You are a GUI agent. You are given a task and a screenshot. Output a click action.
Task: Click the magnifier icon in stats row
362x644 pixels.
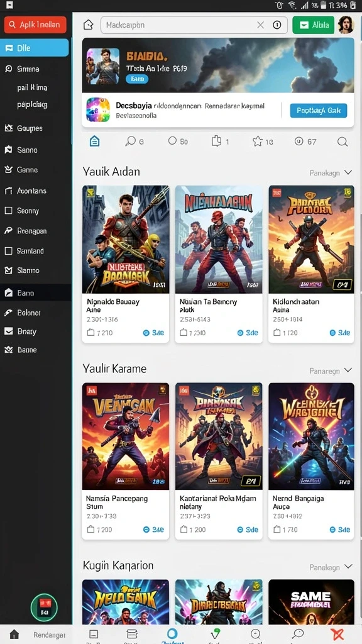343,142
